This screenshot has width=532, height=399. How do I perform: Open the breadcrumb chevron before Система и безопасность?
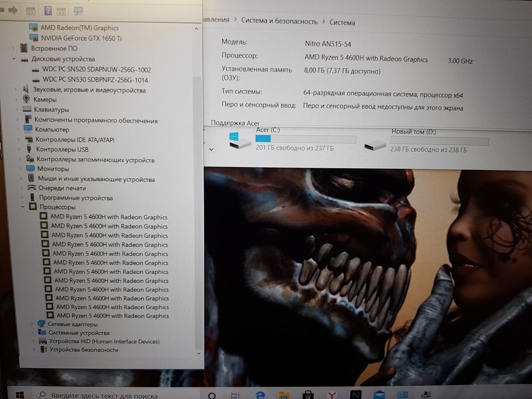[x=235, y=20]
